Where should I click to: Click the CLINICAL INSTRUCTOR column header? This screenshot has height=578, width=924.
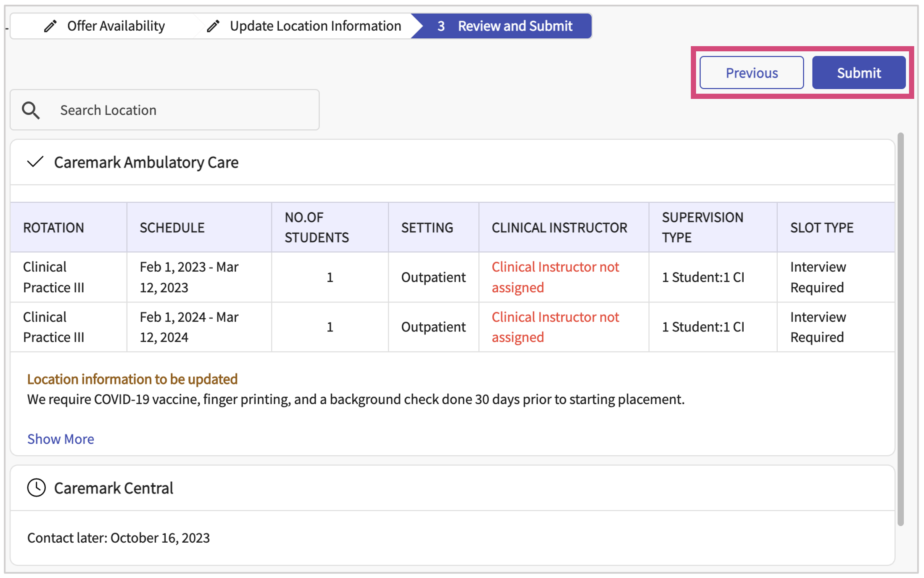pos(564,228)
